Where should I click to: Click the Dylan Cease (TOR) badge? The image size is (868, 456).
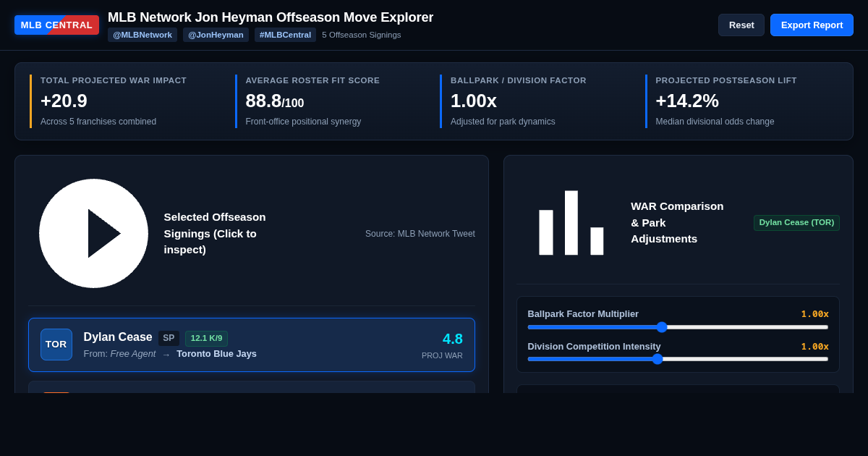[796, 223]
